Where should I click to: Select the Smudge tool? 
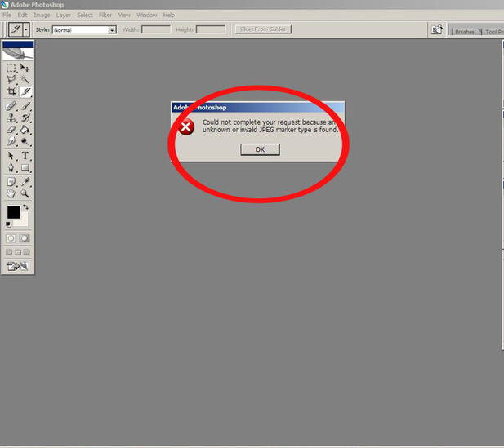click(x=11, y=141)
